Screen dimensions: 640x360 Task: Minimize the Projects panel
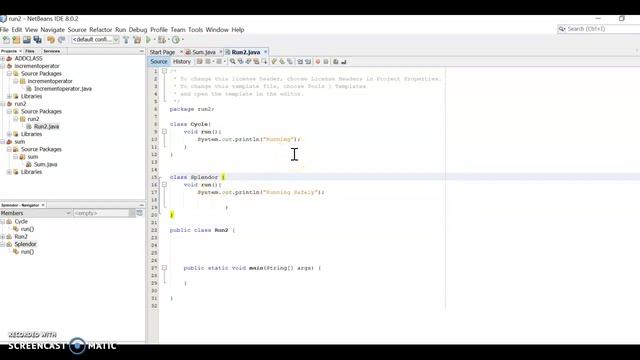coord(142,51)
